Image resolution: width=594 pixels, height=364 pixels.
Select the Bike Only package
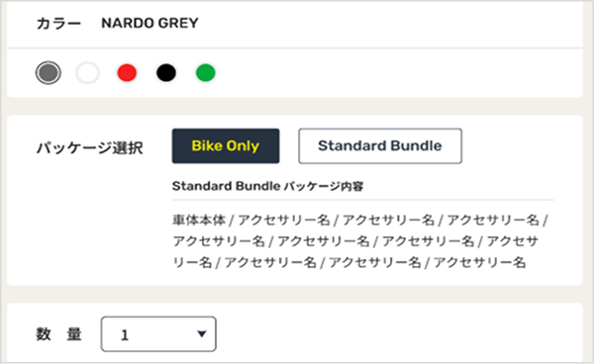point(226,146)
